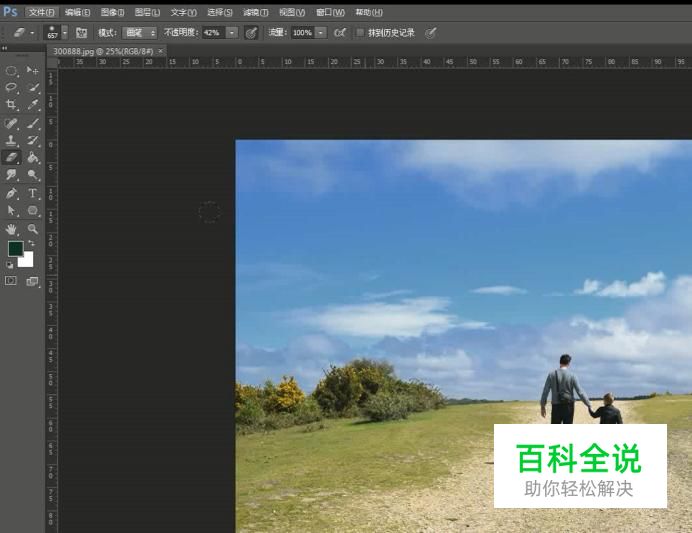
Task: Select the Zoom tool in toolbox
Action: pyautogui.click(x=33, y=229)
